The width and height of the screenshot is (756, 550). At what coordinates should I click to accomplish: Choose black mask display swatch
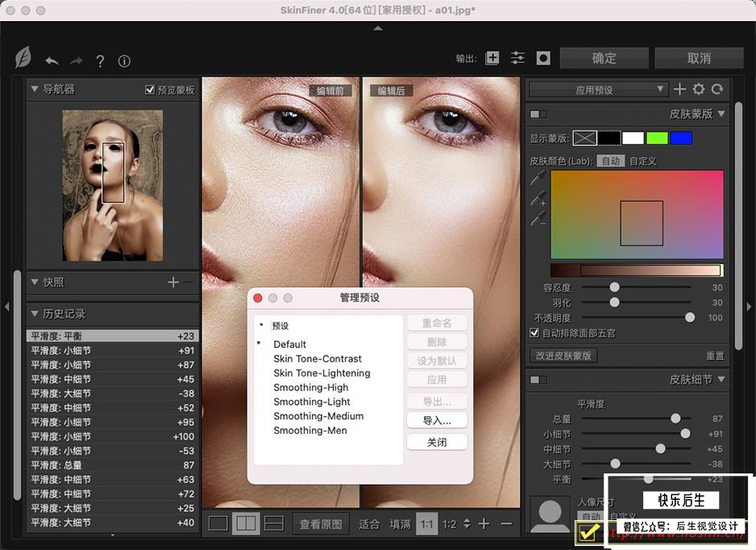coord(609,139)
